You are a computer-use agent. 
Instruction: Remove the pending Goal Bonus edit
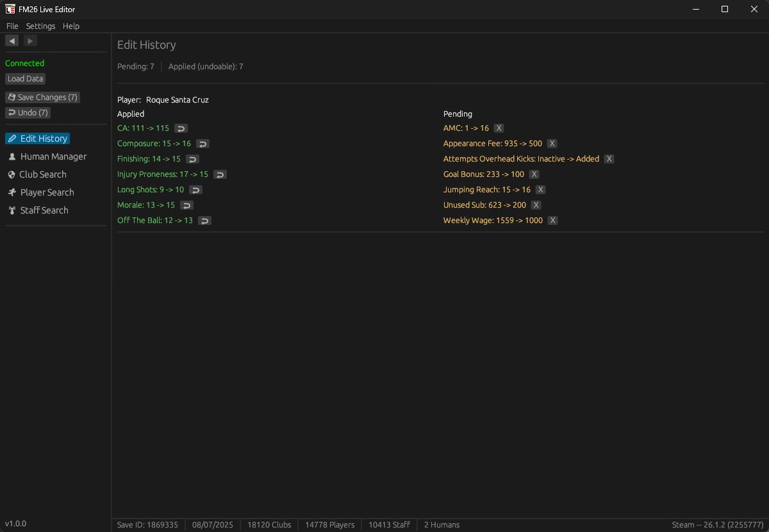pos(534,174)
